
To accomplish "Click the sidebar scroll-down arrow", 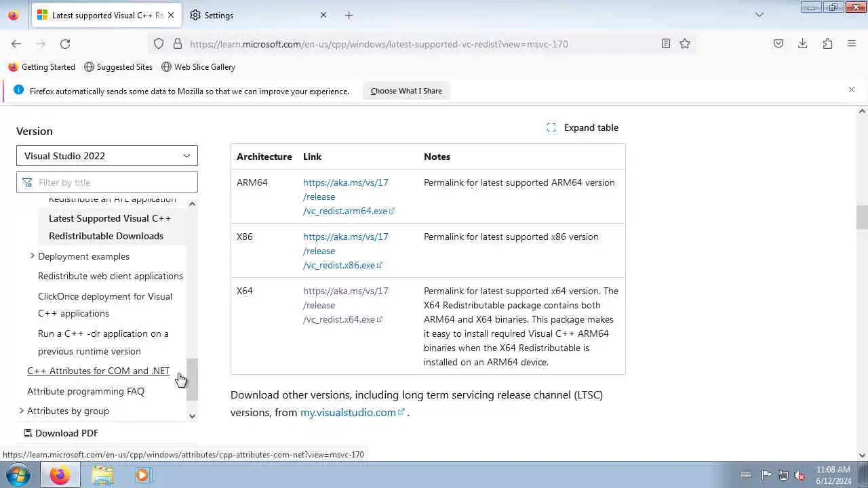I will pos(192,415).
